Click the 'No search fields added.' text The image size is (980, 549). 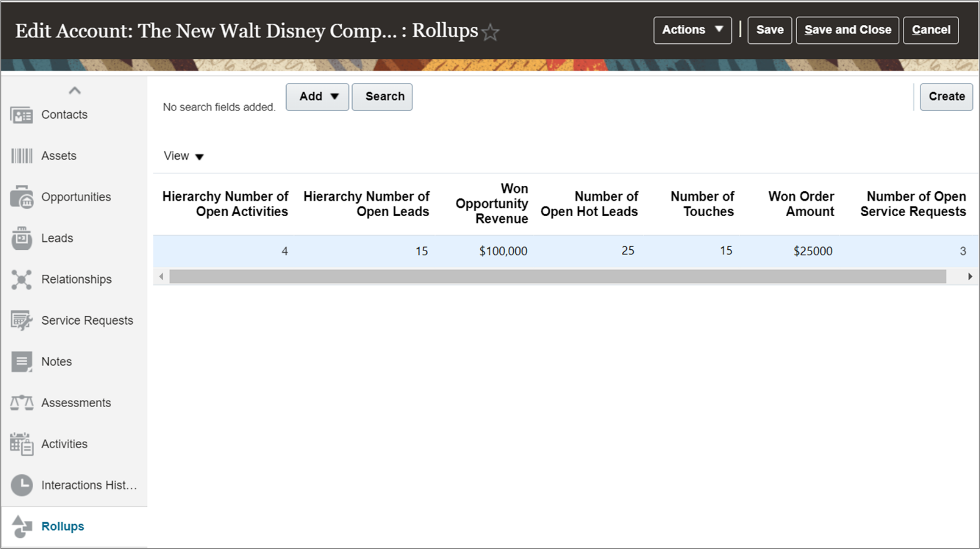tap(219, 107)
